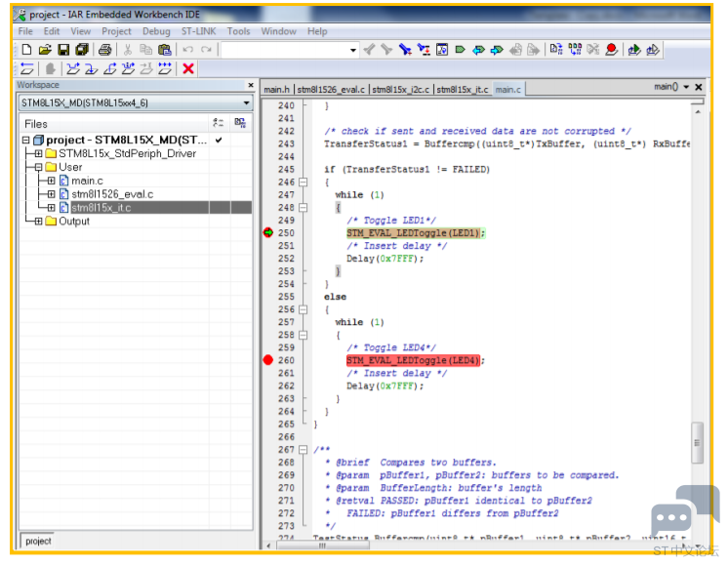The height and width of the screenshot is (566, 728).
Task: Click the red X Stop Debugging icon
Action: (188, 69)
